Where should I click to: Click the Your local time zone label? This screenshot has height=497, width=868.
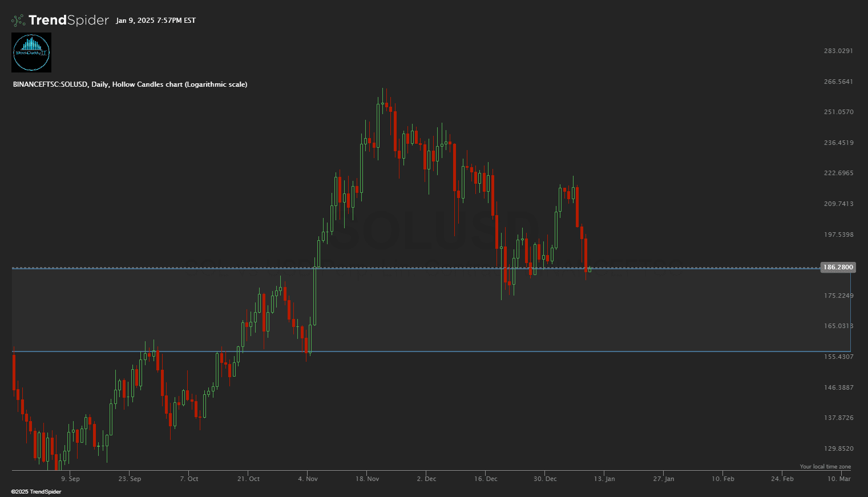(x=825, y=467)
